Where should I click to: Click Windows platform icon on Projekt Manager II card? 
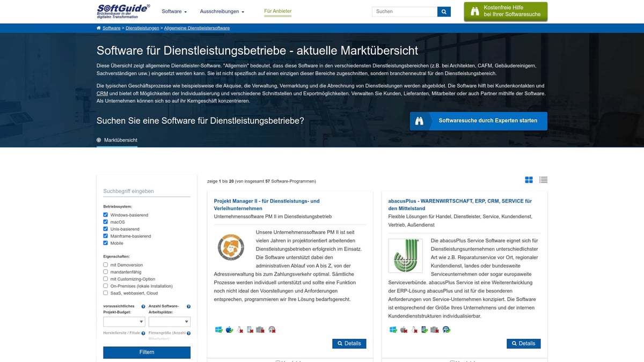pyautogui.click(x=218, y=330)
